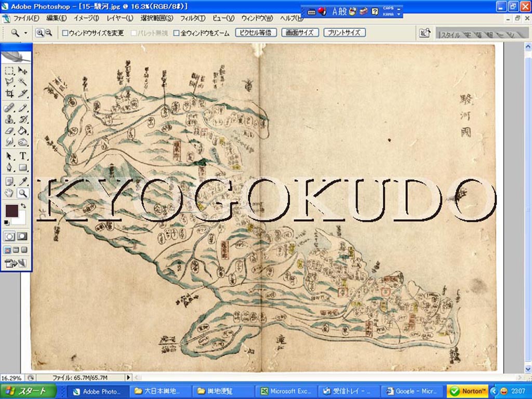Click the background color swatch
532x399 pixels.
[x=21, y=220]
